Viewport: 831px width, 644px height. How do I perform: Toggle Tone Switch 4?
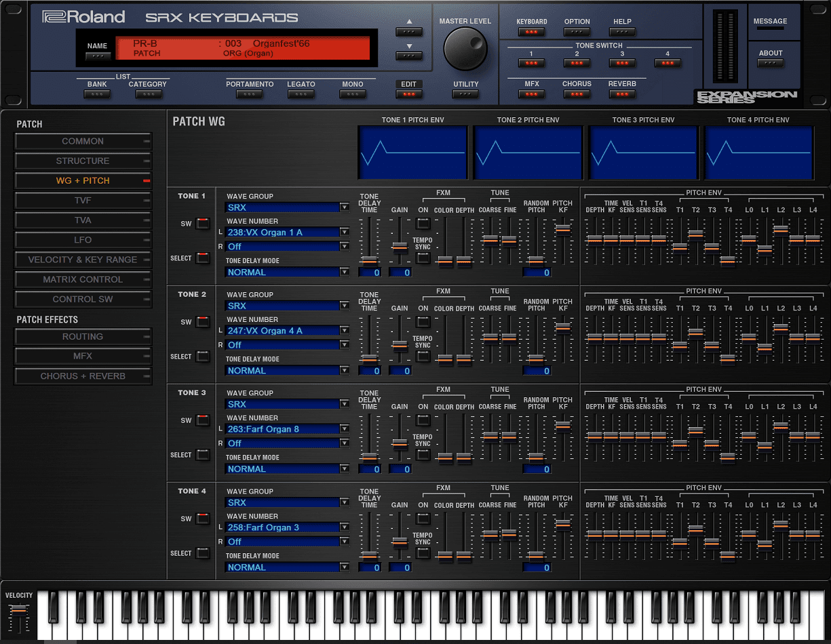tap(668, 63)
